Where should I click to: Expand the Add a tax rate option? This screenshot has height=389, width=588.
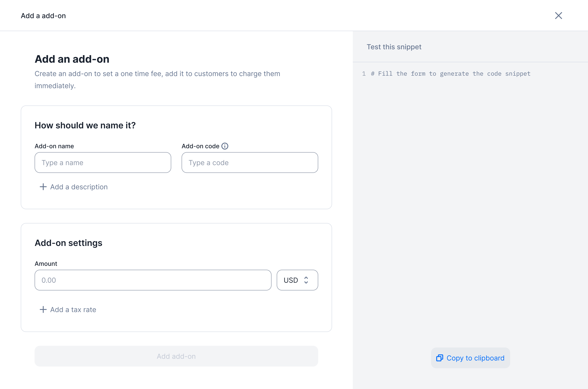point(68,310)
